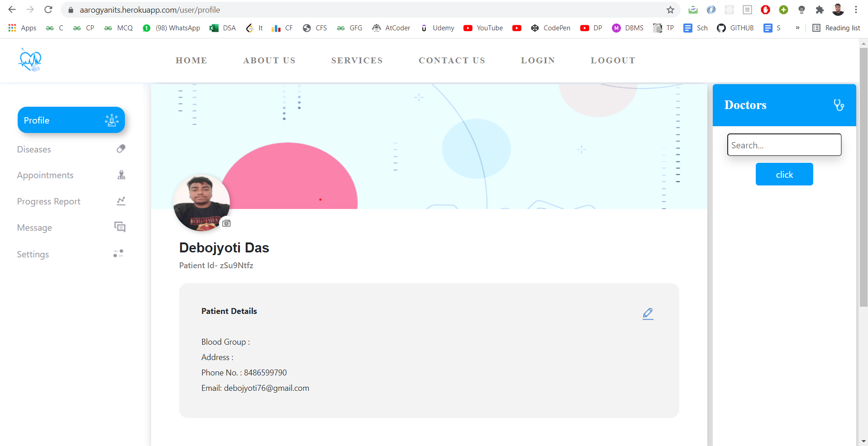Click the chat bubbles icon beside Message
This screenshot has height=446, width=868.
coord(120,227)
